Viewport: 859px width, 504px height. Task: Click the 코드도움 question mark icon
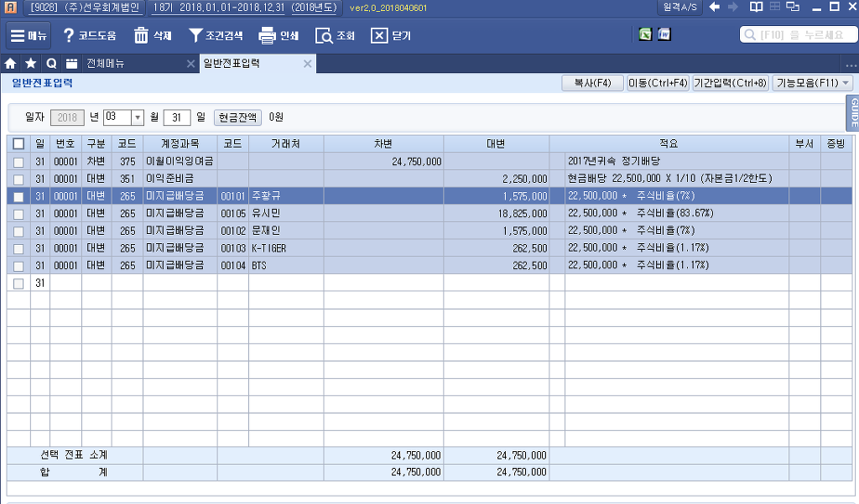click(69, 35)
